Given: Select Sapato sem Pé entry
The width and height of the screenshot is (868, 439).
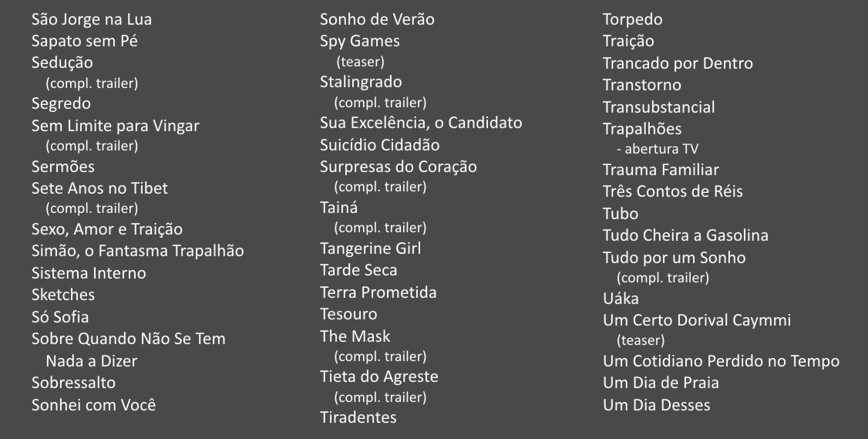Looking at the screenshot, I should (x=84, y=41).
